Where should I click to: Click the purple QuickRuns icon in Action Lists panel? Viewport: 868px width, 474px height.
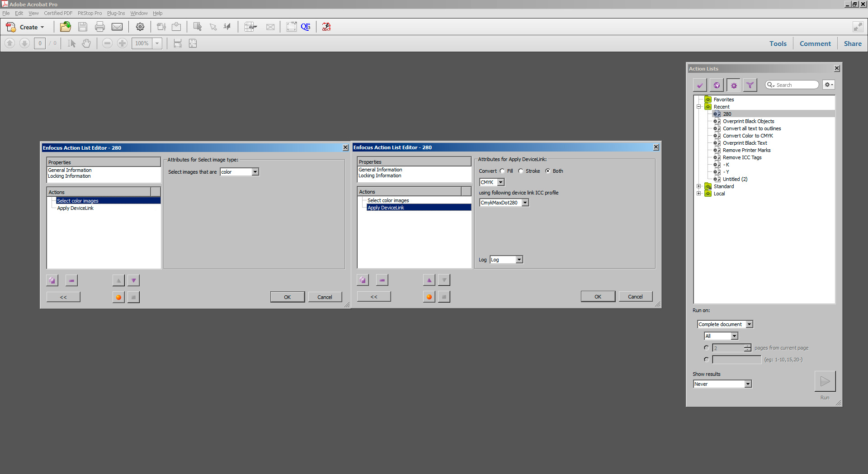point(750,85)
